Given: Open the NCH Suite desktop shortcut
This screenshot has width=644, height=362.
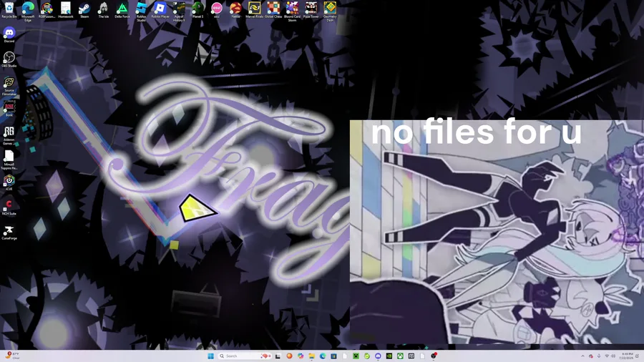Looking at the screenshot, I should click(9, 207).
